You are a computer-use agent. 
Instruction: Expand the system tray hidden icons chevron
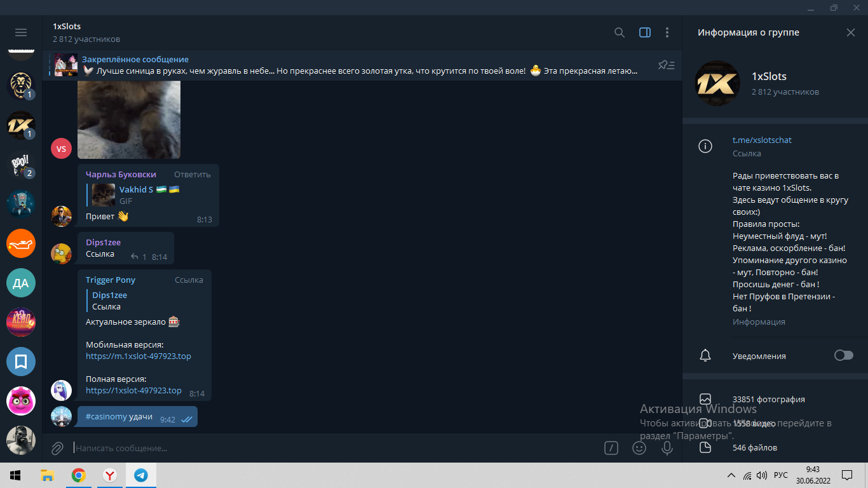pos(731,475)
